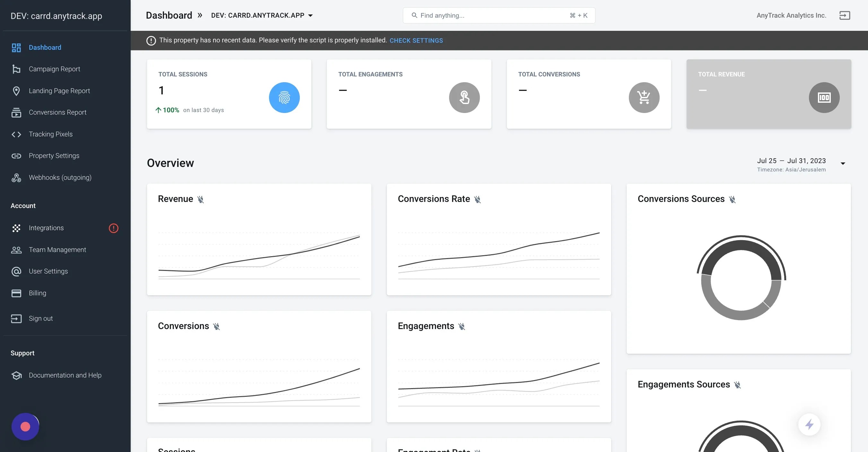Click the Conversions Sources donut chart
This screenshot has height=452, width=868.
click(741, 277)
